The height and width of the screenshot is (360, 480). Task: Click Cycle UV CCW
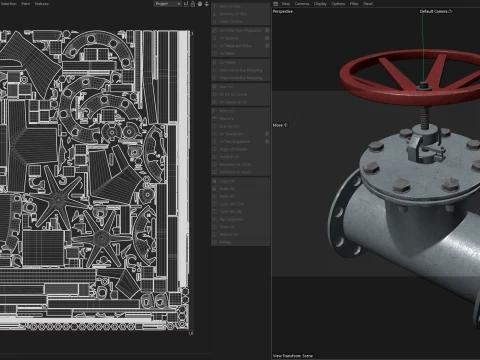(240, 204)
